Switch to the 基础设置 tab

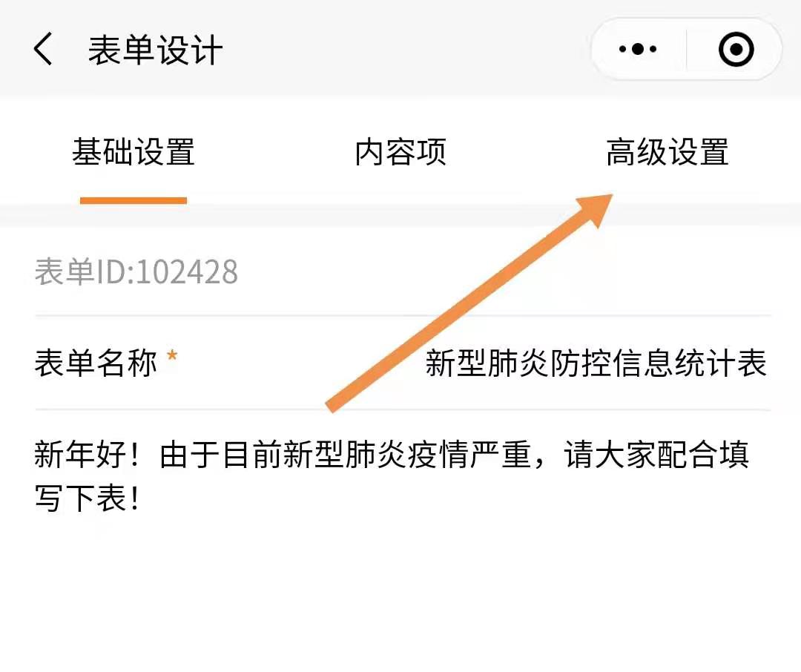[133, 152]
